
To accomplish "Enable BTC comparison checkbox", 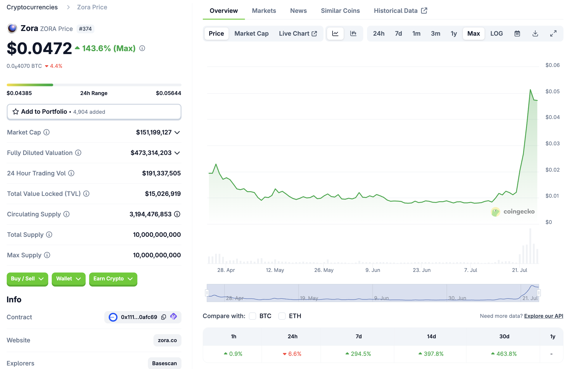I will [253, 316].
